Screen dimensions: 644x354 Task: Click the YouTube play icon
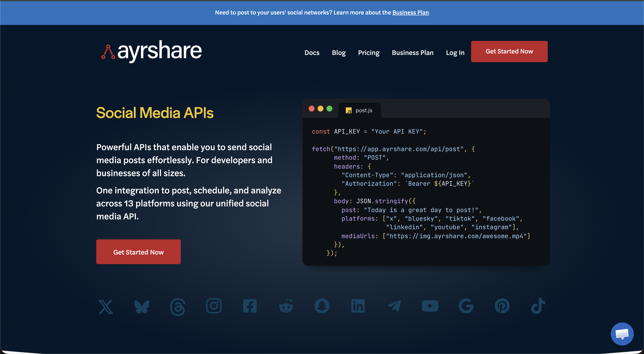click(430, 306)
